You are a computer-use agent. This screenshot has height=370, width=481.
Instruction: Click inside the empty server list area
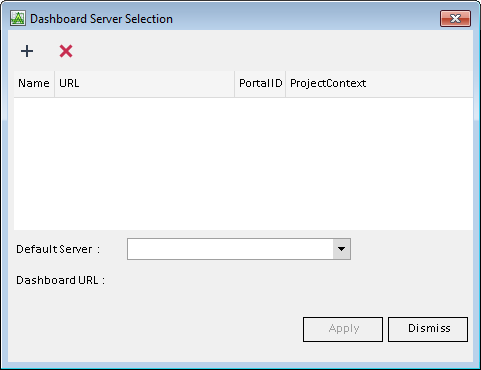click(243, 163)
